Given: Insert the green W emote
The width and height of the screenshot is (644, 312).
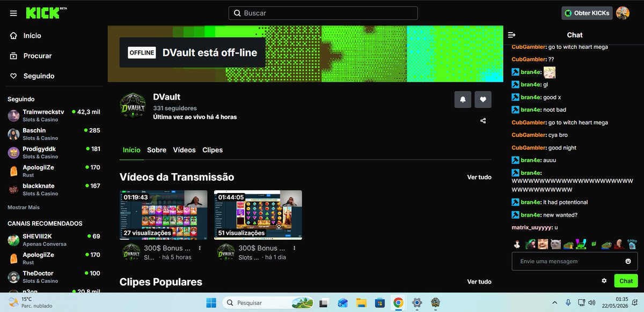Looking at the screenshot, I should tap(594, 244).
